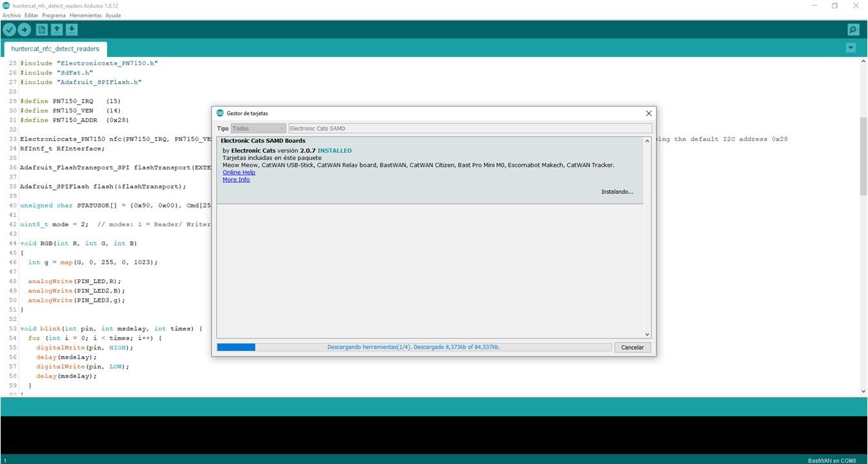Viewport: 868px width, 464px height.
Task: Open the tab options dropdown arrow
Action: pos(851,48)
